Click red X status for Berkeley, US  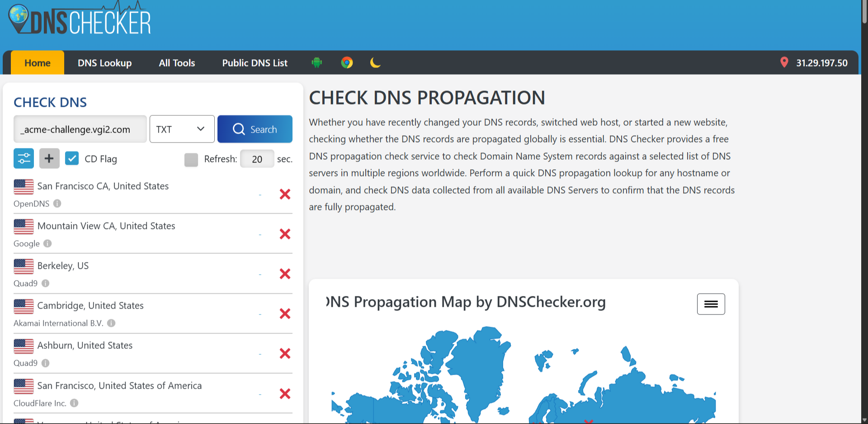coord(285,274)
